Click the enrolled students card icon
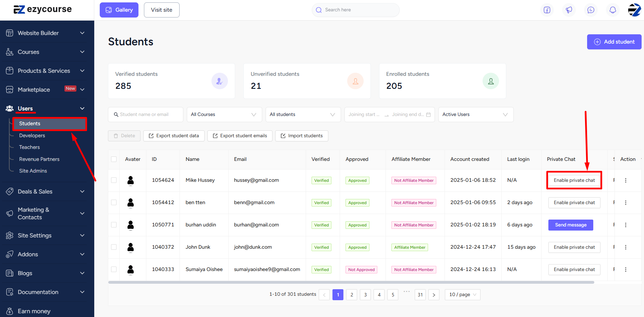Viewport: 644px width, 317px height. pyautogui.click(x=491, y=81)
